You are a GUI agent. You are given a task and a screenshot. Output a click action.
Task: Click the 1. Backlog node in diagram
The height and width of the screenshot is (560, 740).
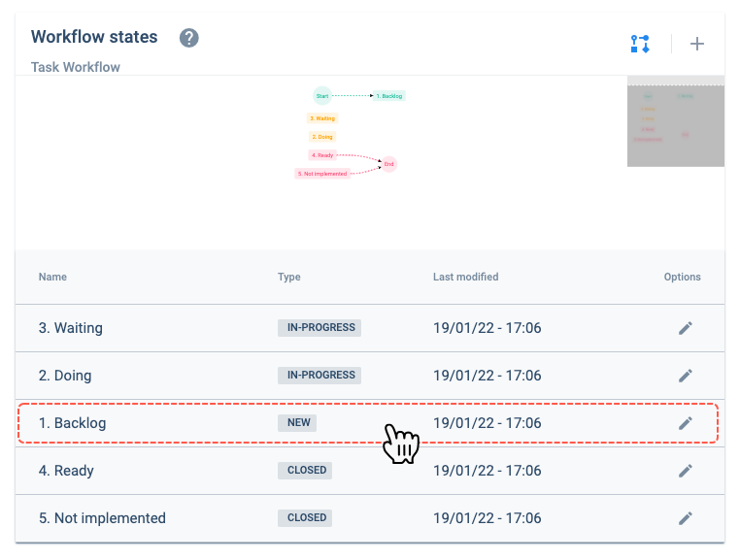pyautogui.click(x=388, y=96)
